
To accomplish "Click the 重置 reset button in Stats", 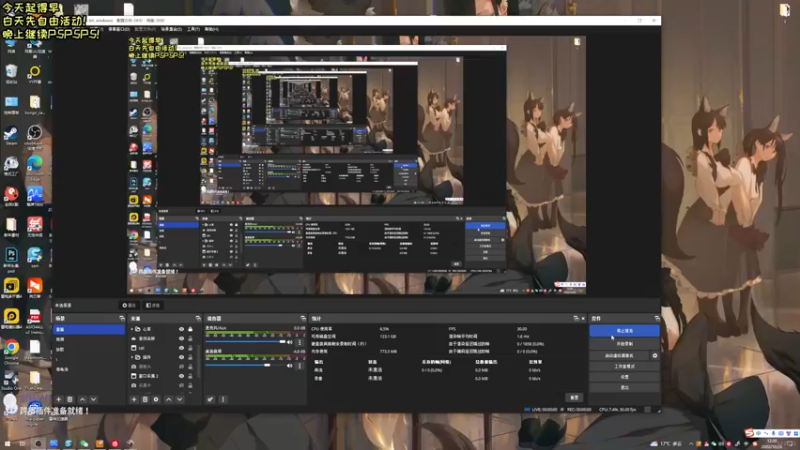I will point(574,397).
